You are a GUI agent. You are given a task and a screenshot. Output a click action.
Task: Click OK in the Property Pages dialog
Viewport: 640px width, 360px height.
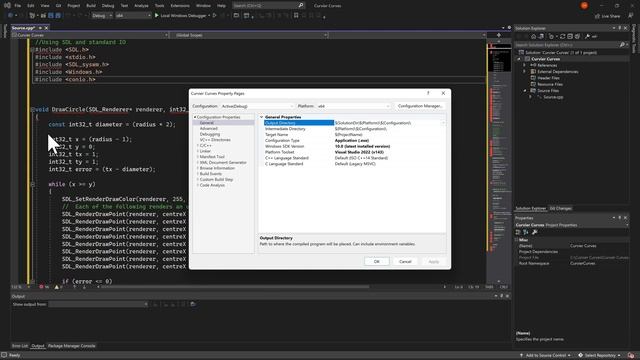(x=377, y=262)
